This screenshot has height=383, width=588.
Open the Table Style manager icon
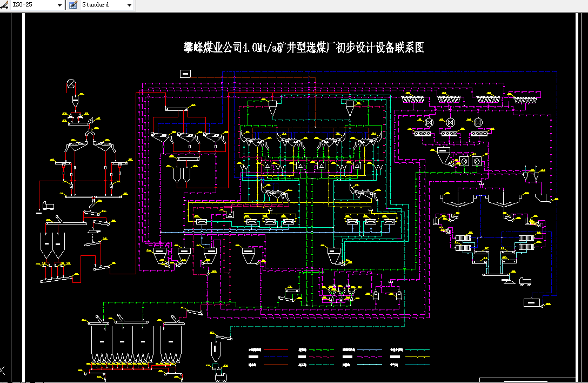click(x=73, y=5)
